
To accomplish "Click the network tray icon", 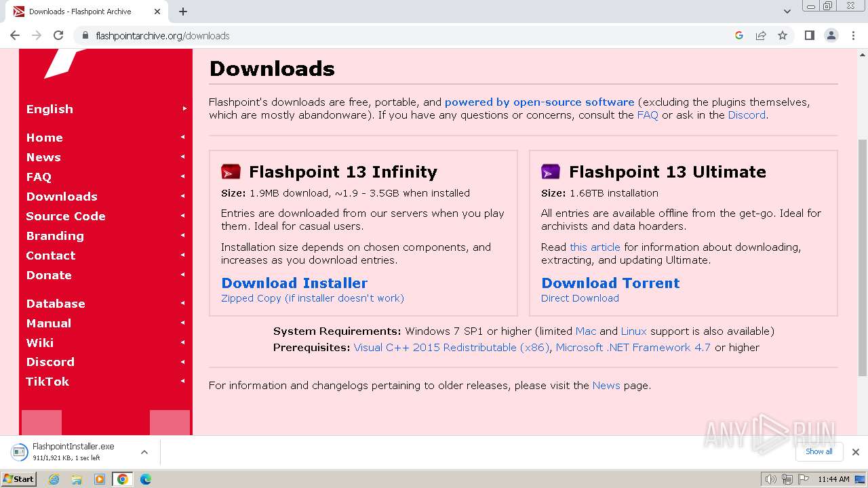I will point(787,479).
